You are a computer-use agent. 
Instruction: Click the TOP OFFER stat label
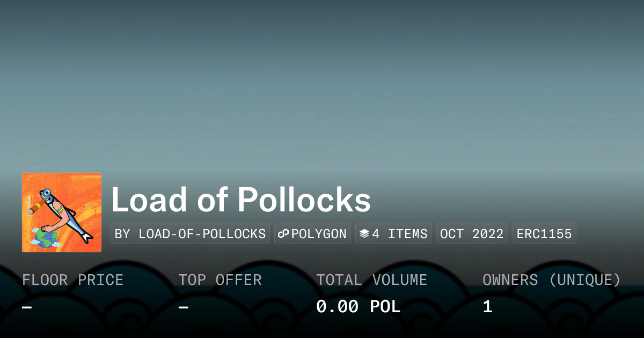220,280
